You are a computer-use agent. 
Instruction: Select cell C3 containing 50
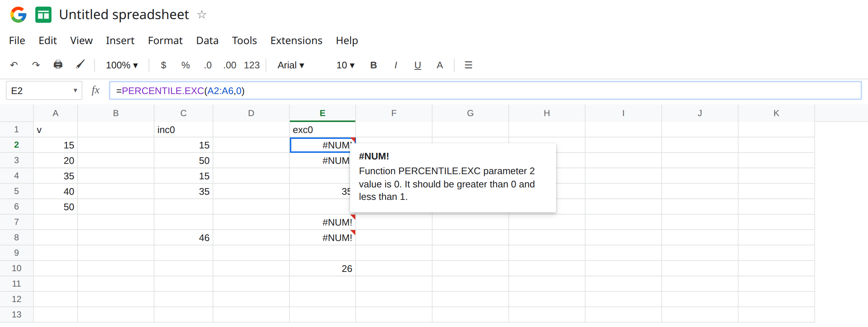tap(184, 160)
